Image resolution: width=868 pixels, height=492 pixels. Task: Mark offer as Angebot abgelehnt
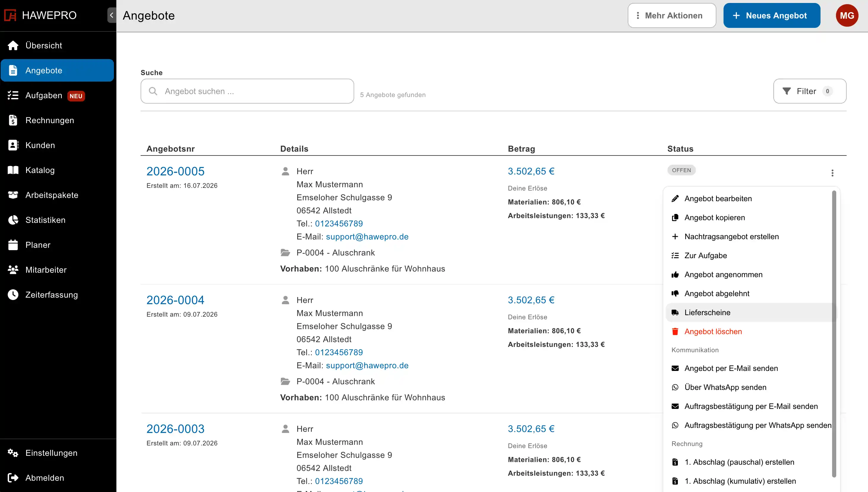tap(750, 294)
